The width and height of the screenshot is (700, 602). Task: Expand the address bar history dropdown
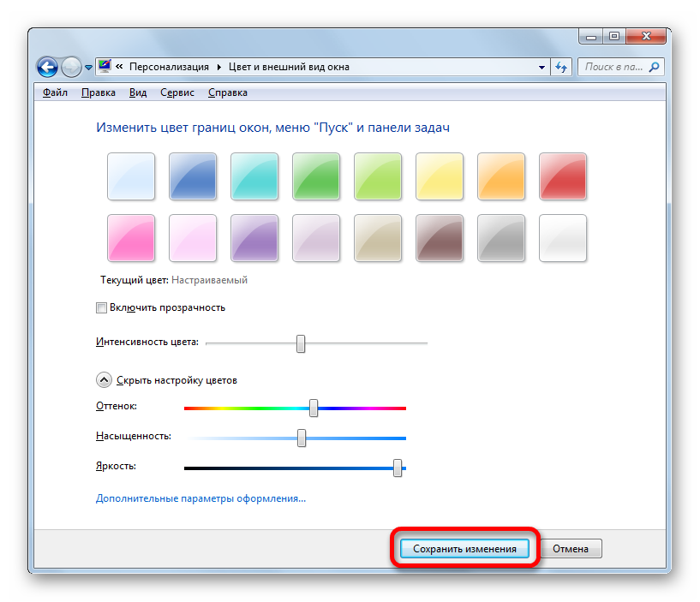(x=541, y=68)
